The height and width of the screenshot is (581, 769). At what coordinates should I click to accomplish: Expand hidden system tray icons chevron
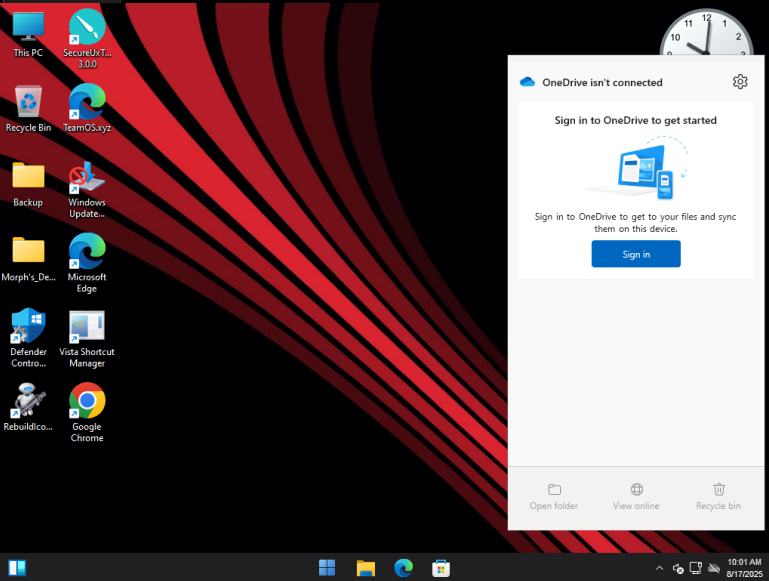(x=659, y=568)
